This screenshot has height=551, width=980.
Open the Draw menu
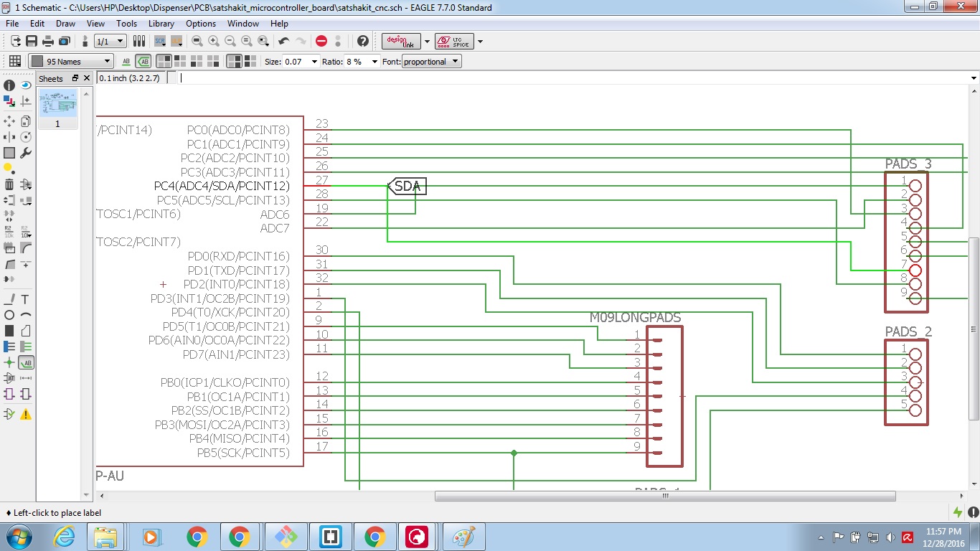65,24
